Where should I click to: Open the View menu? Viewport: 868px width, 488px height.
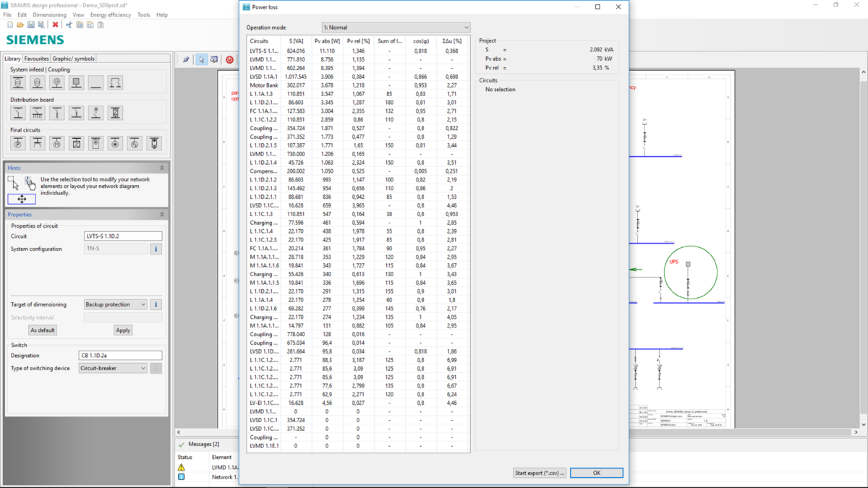pyautogui.click(x=78, y=14)
